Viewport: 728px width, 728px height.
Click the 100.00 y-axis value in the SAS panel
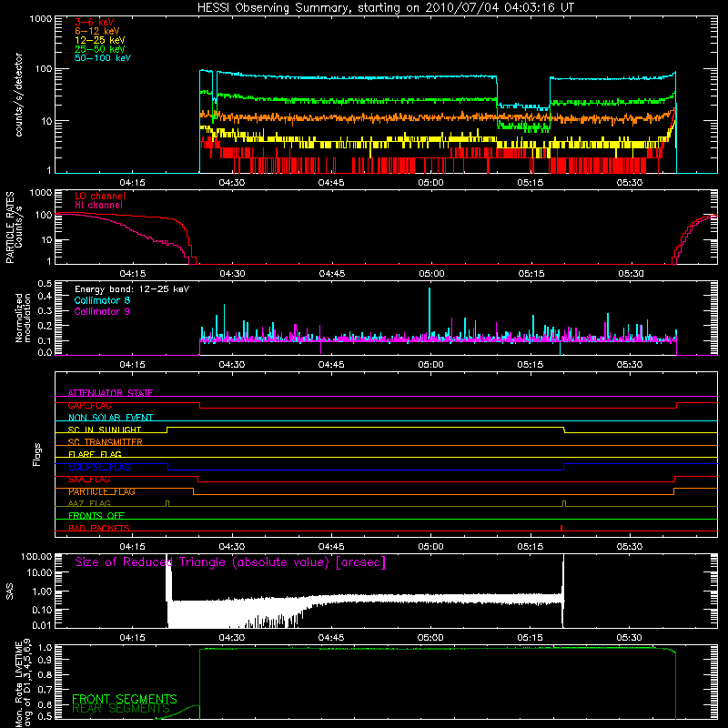pos(36,557)
